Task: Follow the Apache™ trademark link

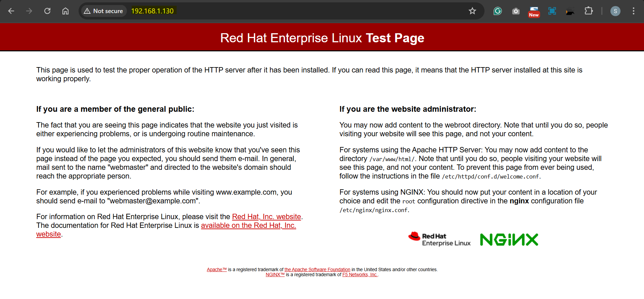Action: tap(217, 269)
